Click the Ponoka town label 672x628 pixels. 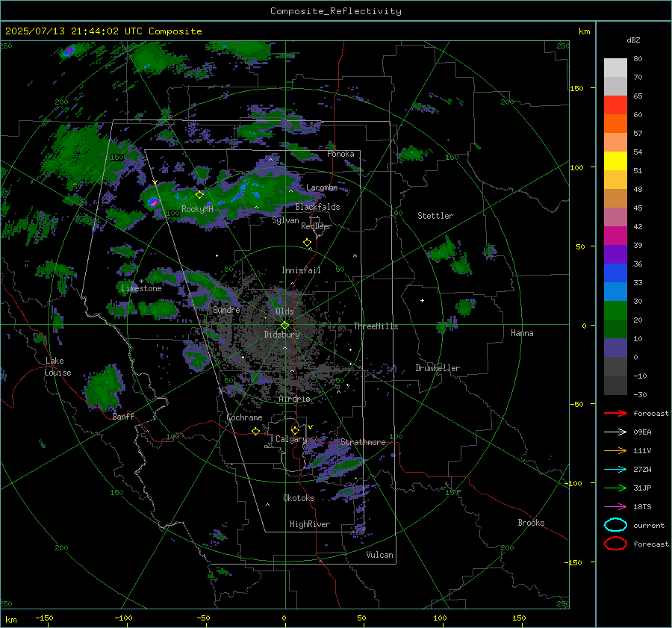[340, 154]
